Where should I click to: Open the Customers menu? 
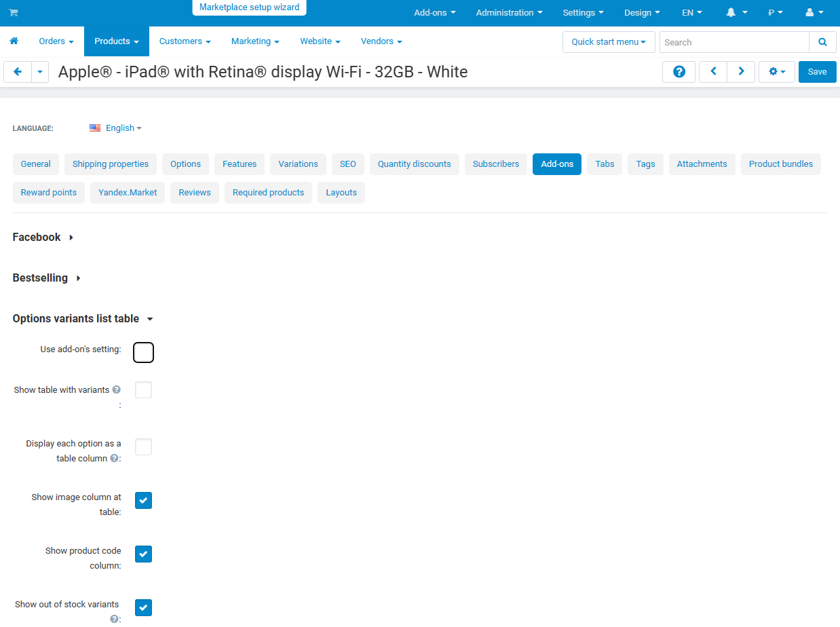pyautogui.click(x=185, y=41)
